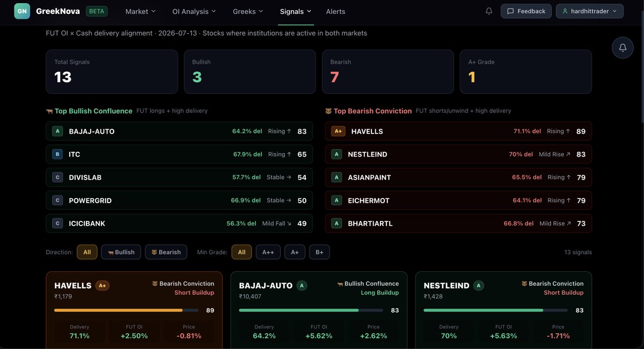Click the BETA badge next to GreekNova
This screenshot has height=349, width=644.
pyautogui.click(x=97, y=11)
